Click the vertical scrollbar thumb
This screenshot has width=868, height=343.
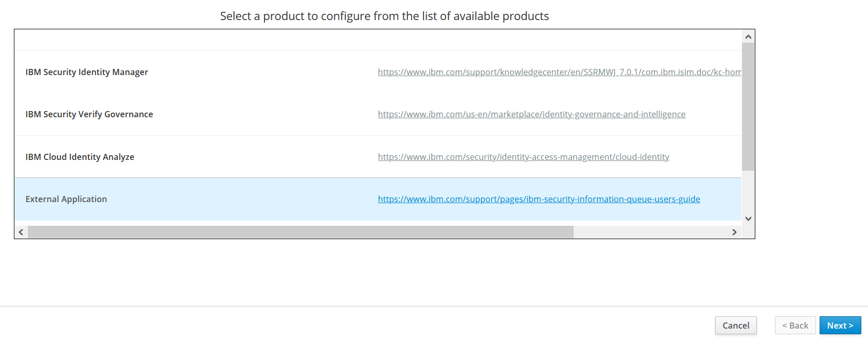click(748, 106)
